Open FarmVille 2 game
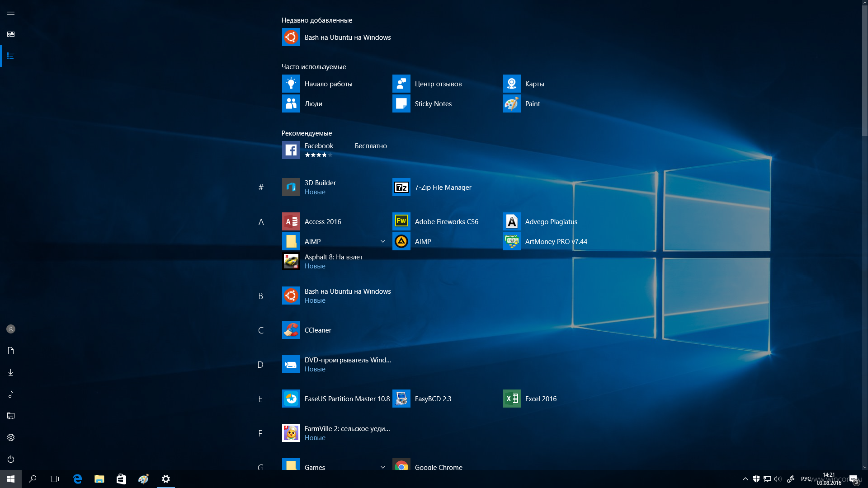 click(336, 433)
